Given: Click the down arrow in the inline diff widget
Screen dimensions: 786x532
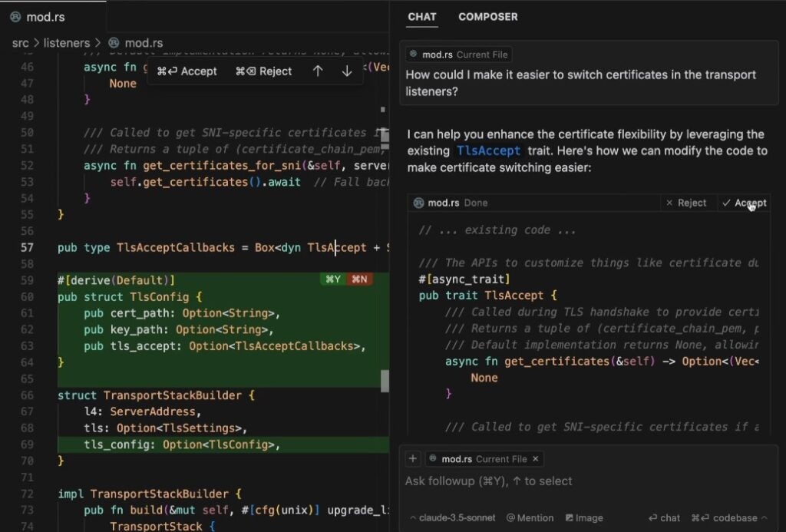Looking at the screenshot, I should 347,71.
